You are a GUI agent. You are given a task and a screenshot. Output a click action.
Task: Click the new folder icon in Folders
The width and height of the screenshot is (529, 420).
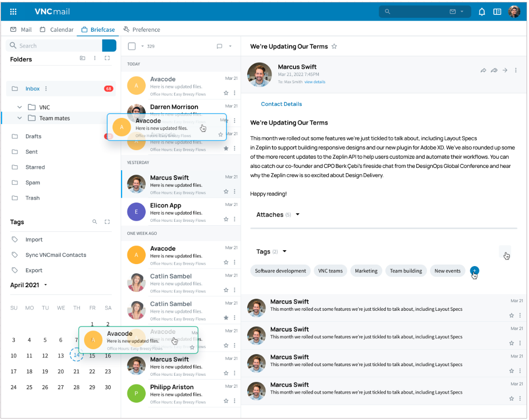[82, 58]
